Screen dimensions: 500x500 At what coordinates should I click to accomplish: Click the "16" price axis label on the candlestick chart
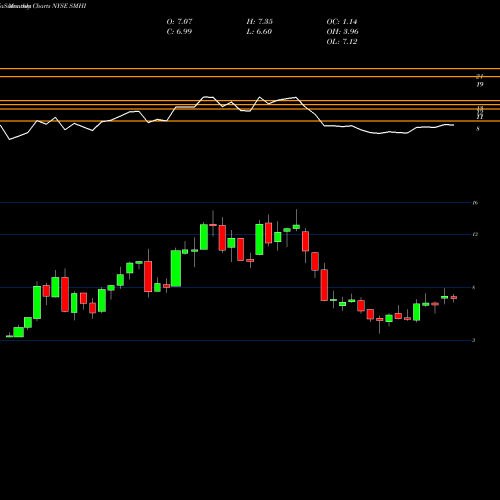click(x=475, y=203)
